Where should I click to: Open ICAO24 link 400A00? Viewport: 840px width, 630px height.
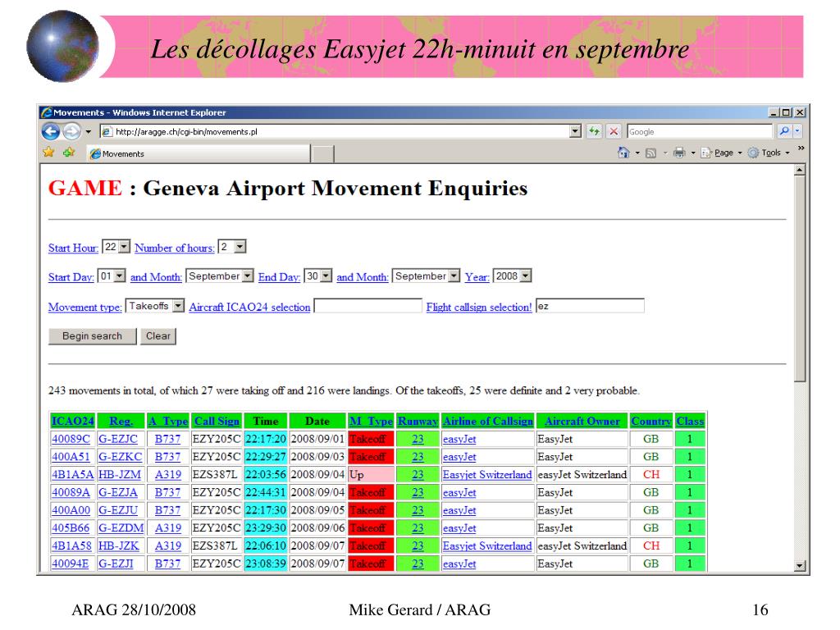click(x=71, y=510)
